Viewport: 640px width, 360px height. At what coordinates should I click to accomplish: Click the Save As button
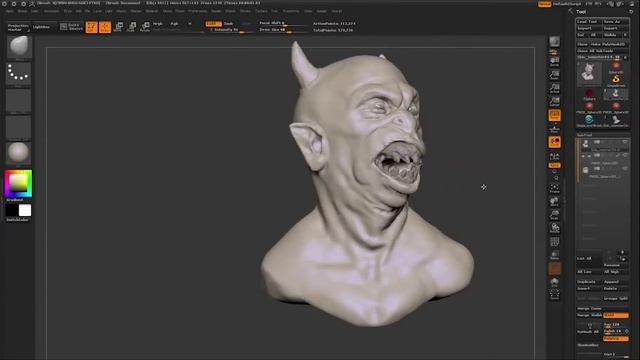pos(616,22)
